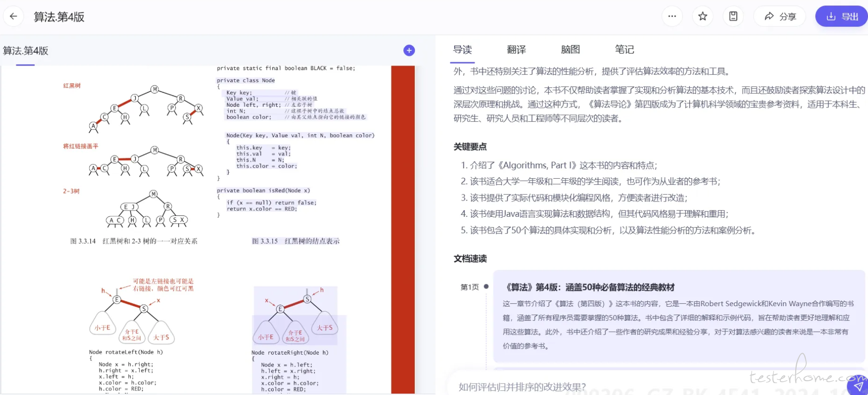
Task: Click figure caption 图 3.3.15
Action: (296, 241)
